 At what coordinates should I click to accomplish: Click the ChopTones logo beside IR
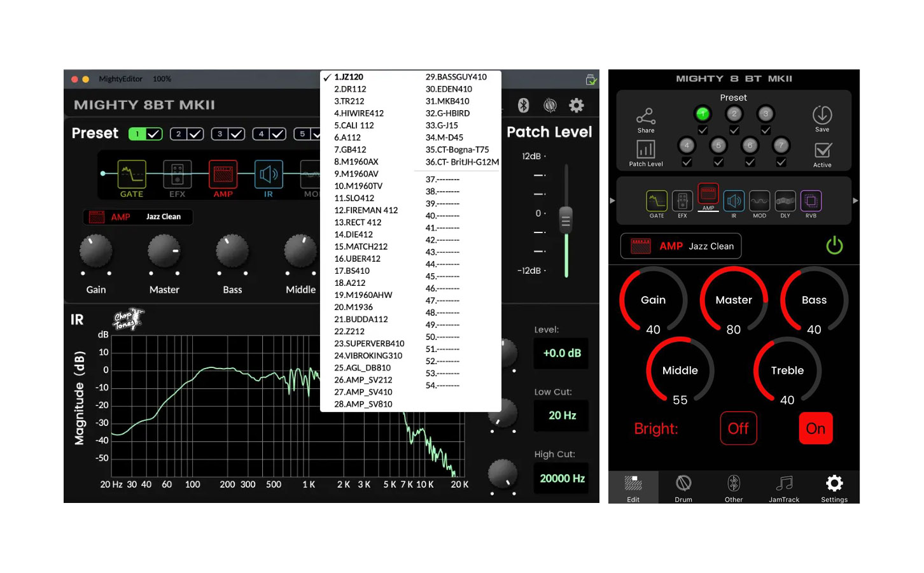[x=128, y=320]
